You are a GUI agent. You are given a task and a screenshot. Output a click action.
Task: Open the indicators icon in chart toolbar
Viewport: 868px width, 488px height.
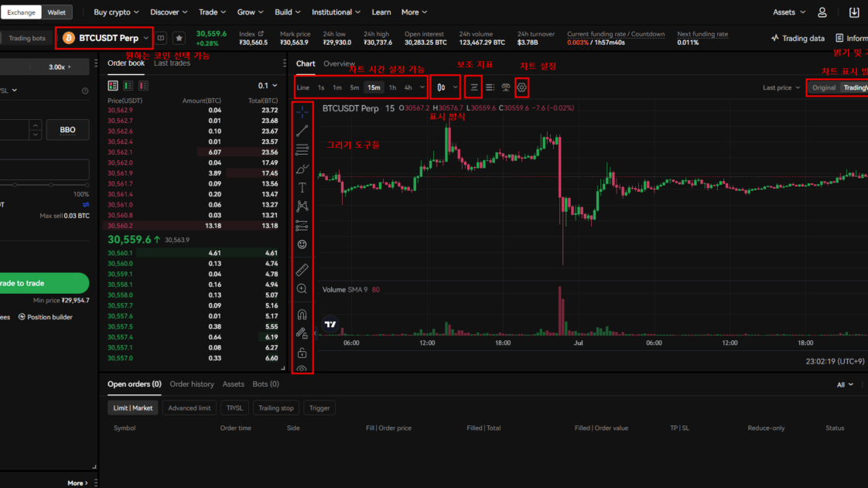coord(474,87)
